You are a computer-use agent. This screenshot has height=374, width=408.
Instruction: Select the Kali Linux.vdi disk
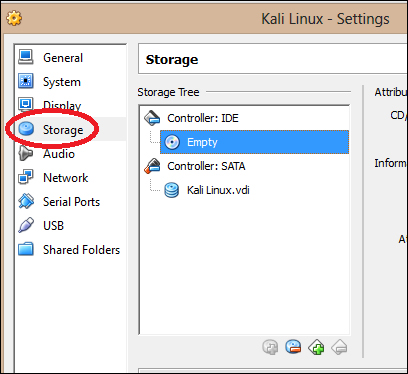point(218,190)
